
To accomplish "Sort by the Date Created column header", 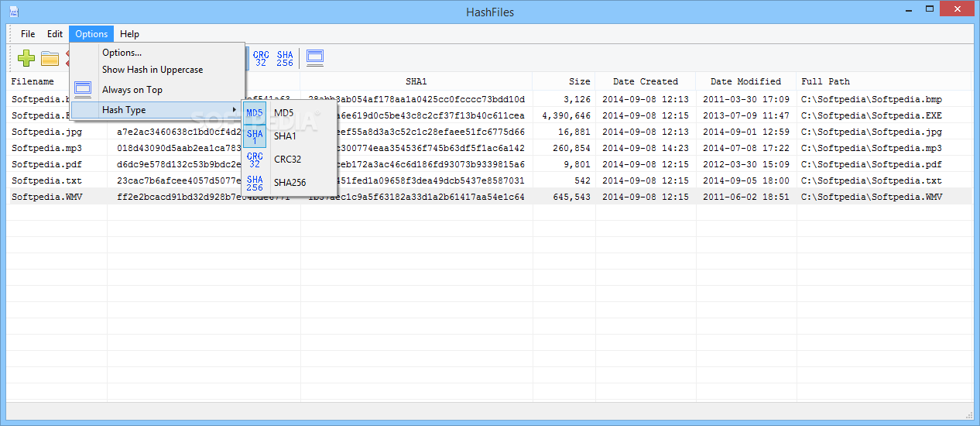I will click(646, 81).
